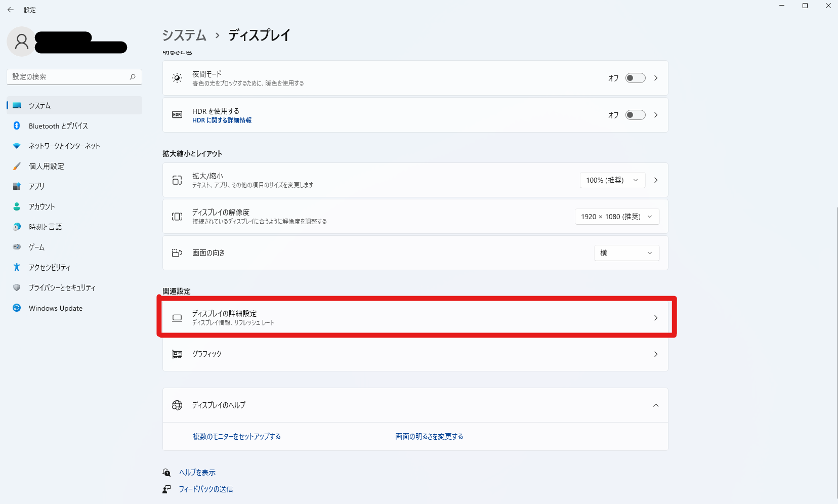Select the Windows Update sidebar icon

(17, 308)
